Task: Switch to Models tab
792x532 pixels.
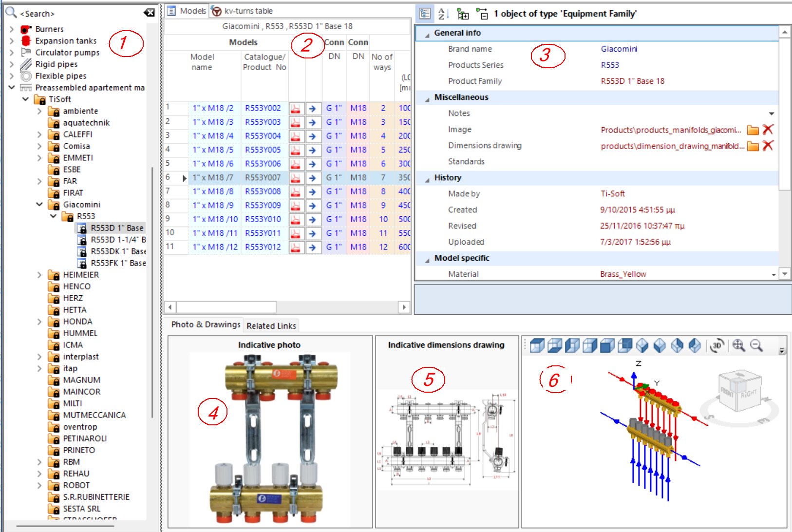Action: (x=187, y=11)
